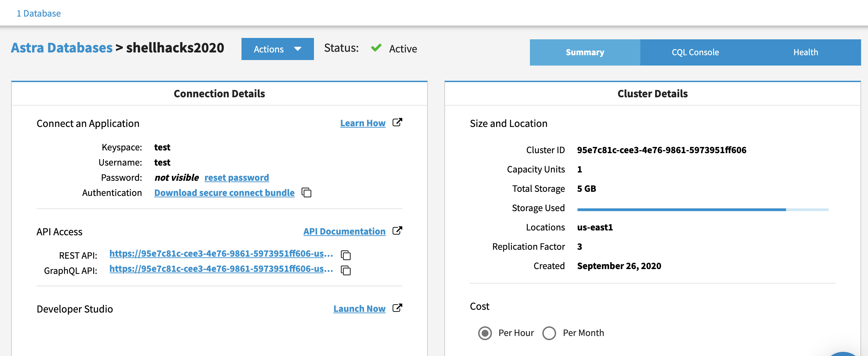Open external link icon beside API Documentation
The image size is (868, 356).
(x=397, y=231)
